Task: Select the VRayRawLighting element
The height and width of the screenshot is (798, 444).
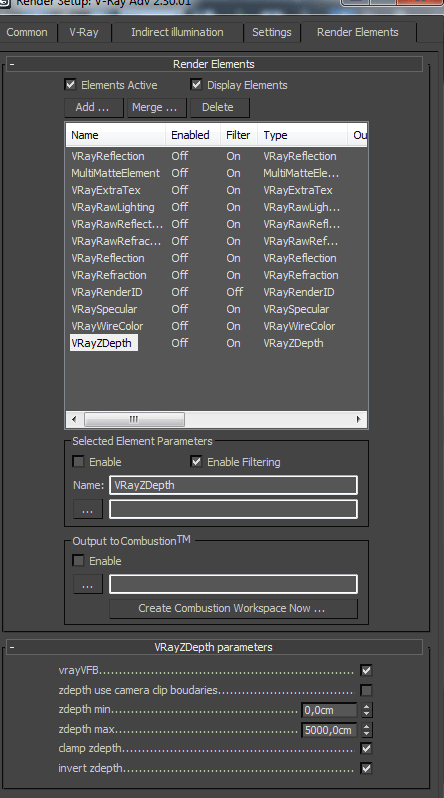Action: [113, 207]
